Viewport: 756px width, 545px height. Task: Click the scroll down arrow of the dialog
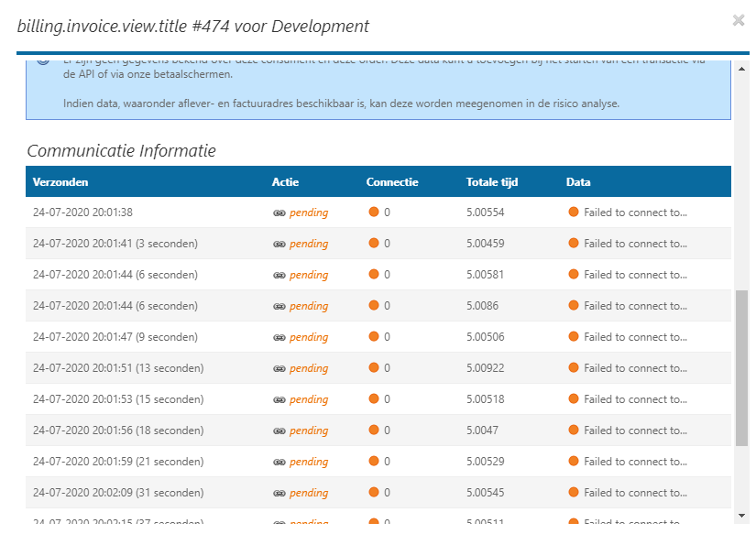coord(741,516)
